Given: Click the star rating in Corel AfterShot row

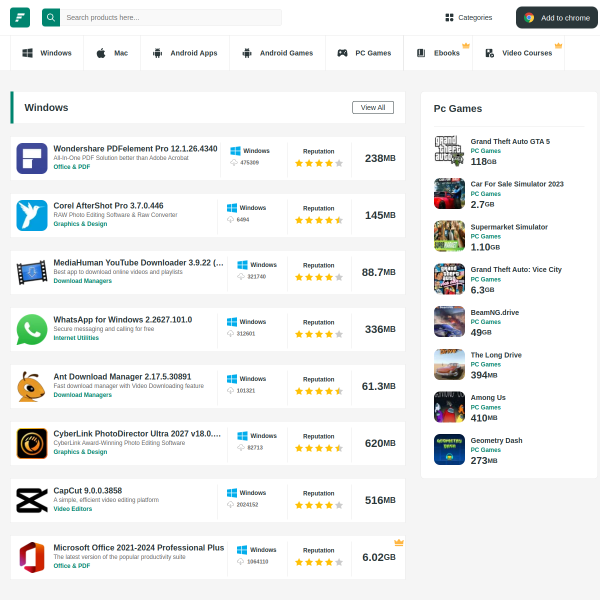Looking at the screenshot, I should 319,220.
